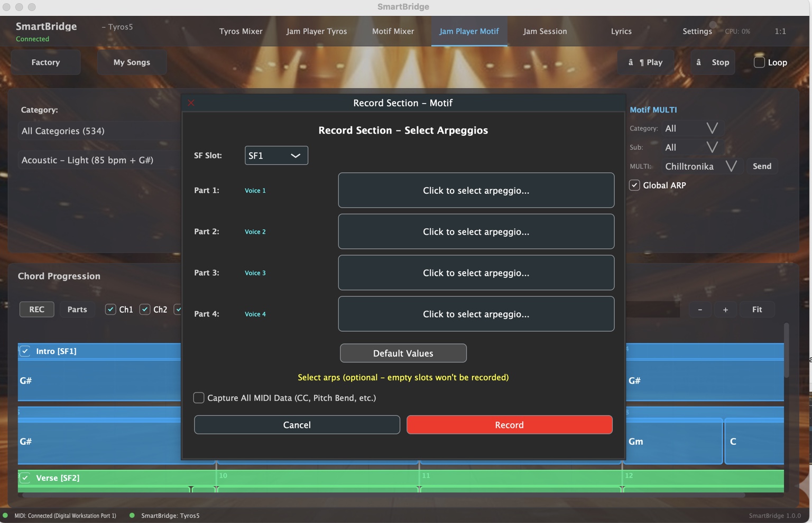Toggle the Intro [SF1] section checkbox

point(25,351)
